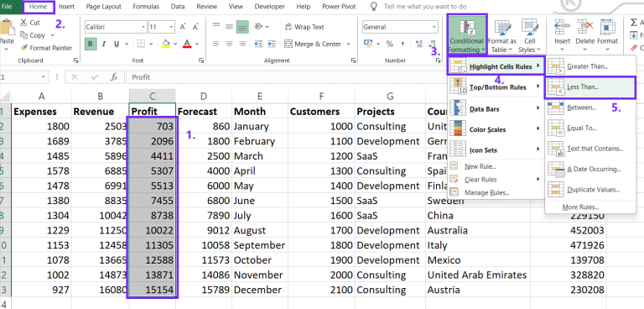Click the formula bar cancel X
The image size is (644, 309).
tap(75, 77)
